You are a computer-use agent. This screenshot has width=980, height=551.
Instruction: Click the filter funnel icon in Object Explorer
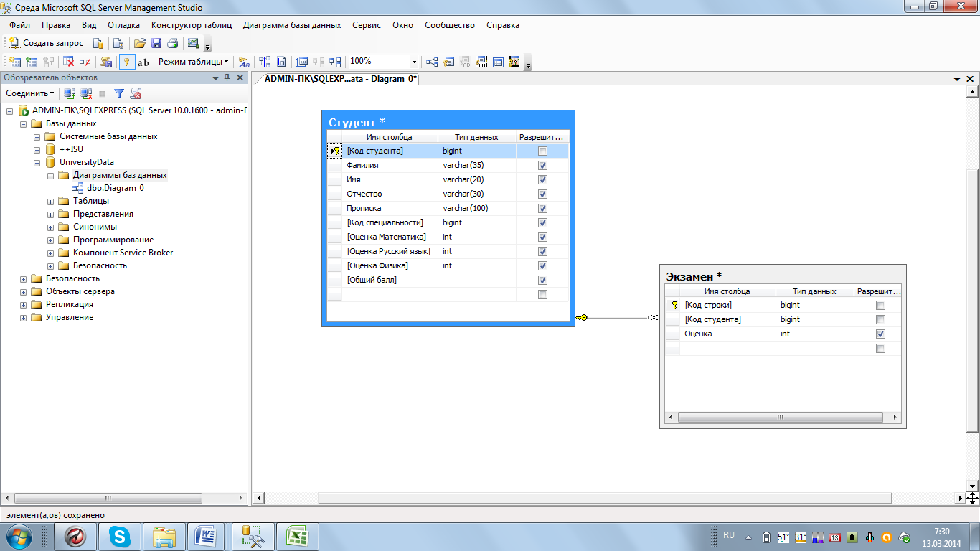(x=119, y=93)
